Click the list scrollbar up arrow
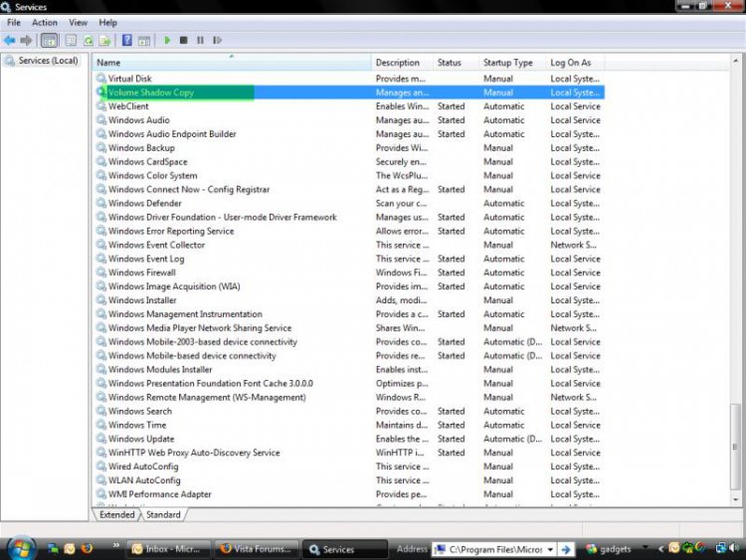The image size is (746, 560). point(735,61)
